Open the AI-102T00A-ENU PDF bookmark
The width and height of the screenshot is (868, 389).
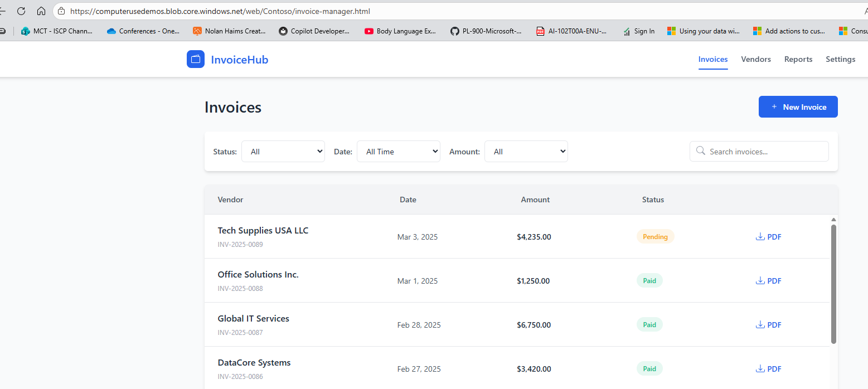571,31
